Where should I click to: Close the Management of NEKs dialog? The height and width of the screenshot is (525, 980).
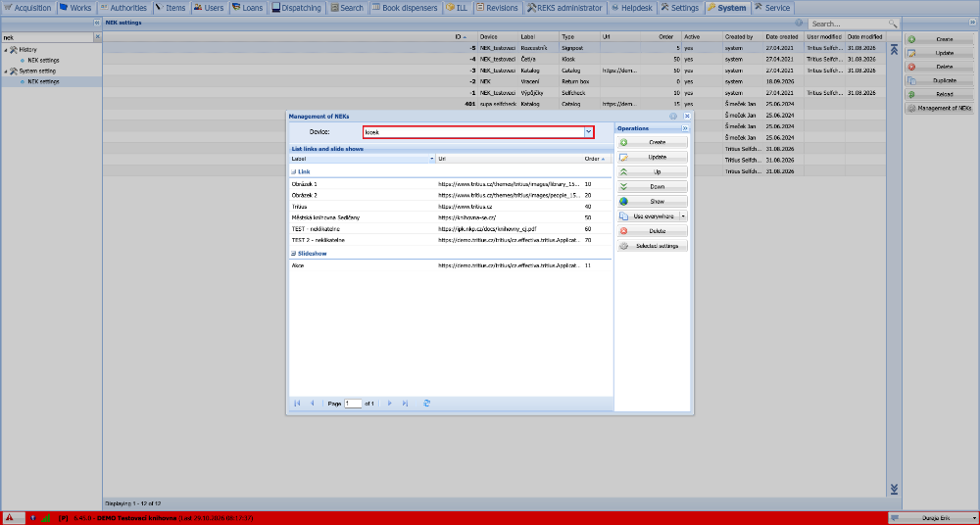687,117
